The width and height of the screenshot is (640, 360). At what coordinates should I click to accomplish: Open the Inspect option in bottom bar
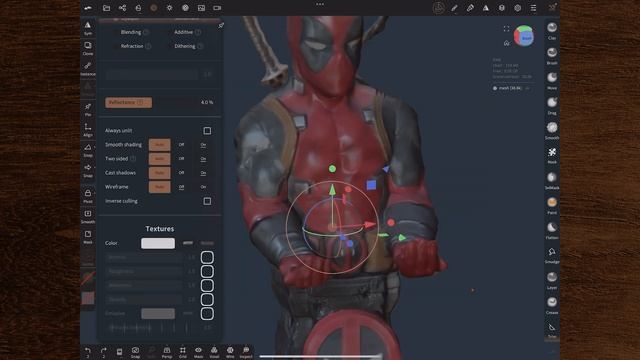click(246, 353)
